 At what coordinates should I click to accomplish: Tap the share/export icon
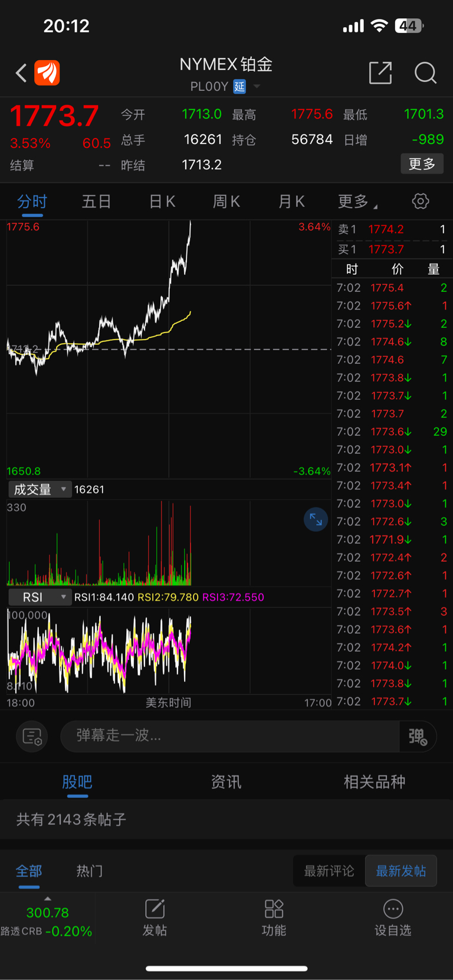coord(380,73)
